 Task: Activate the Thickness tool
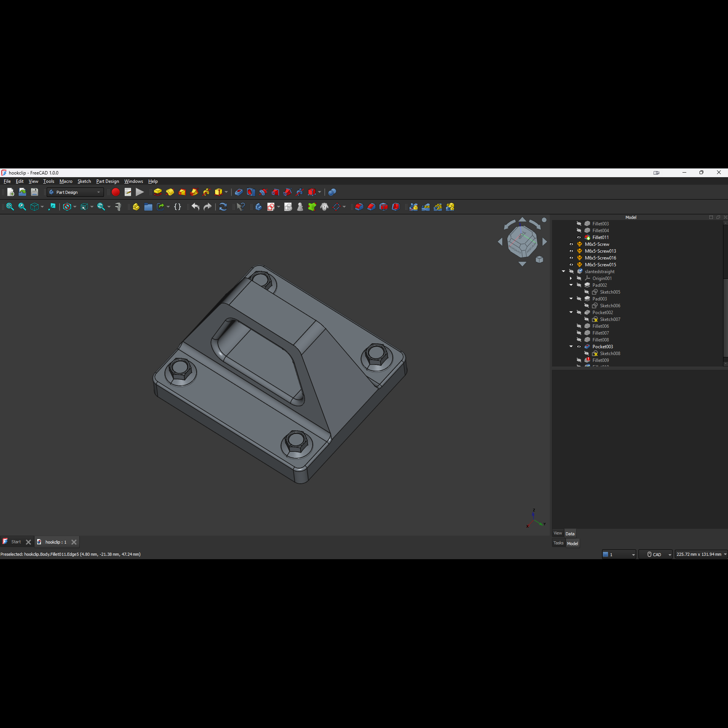pyautogui.click(x=396, y=207)
